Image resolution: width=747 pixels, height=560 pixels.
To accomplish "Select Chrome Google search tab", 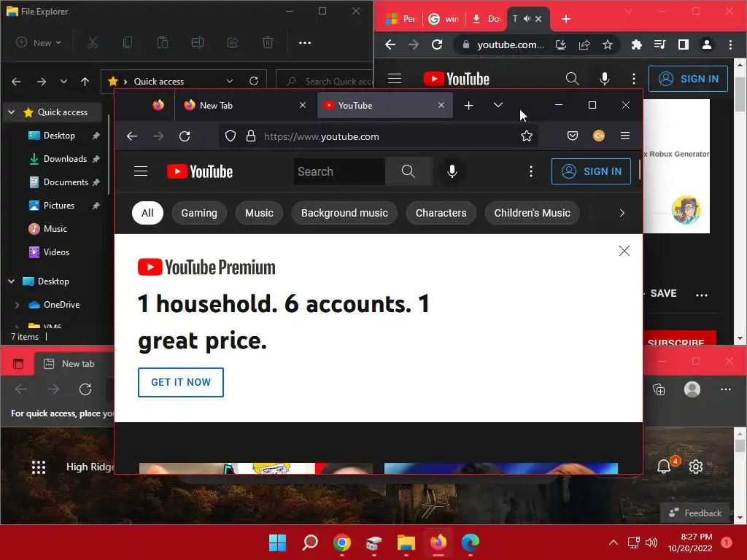I will point(444,19).
